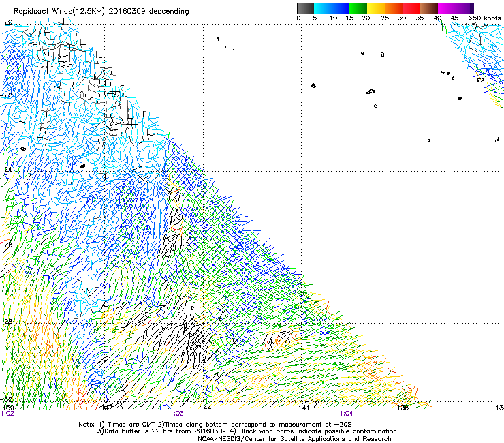This screenshot has width=504, height=443.
Task: Click the -150 longitude axis label
Action: coord(7,408)
